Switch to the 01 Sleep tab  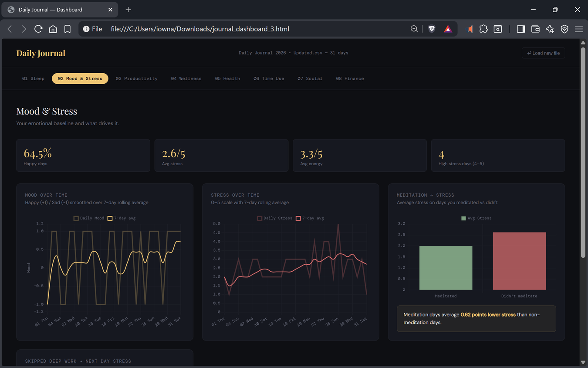33,78
